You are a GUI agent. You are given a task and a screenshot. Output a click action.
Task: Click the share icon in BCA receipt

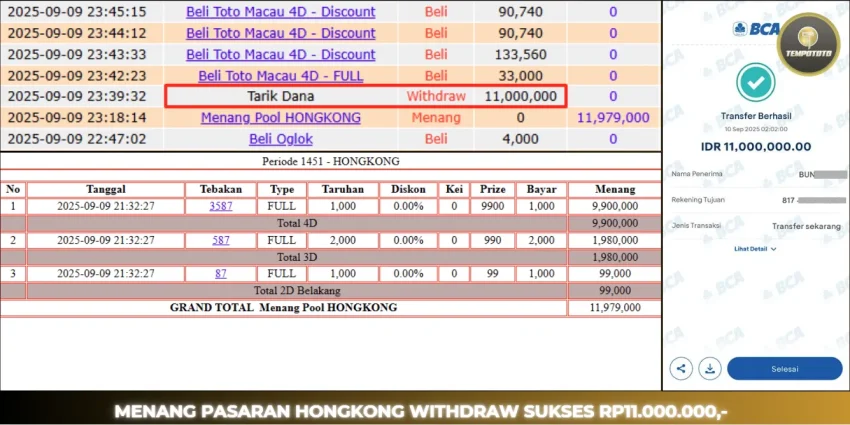click(681, 369)
